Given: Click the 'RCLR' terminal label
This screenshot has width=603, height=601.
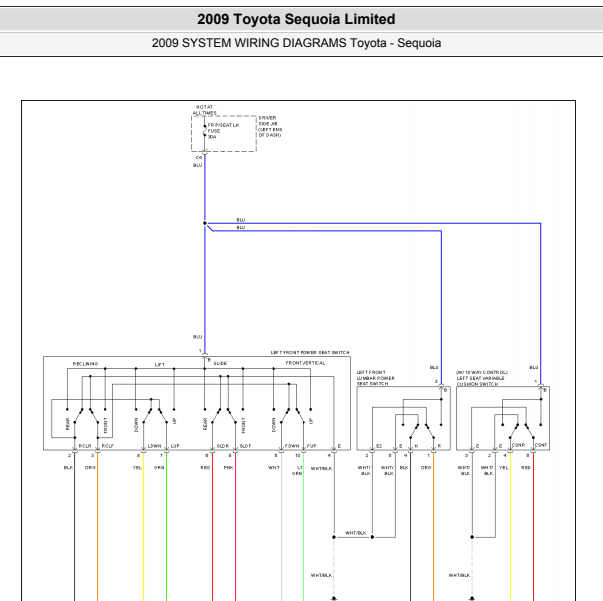Looking at the screenshot, I should [x=85, y=446].
